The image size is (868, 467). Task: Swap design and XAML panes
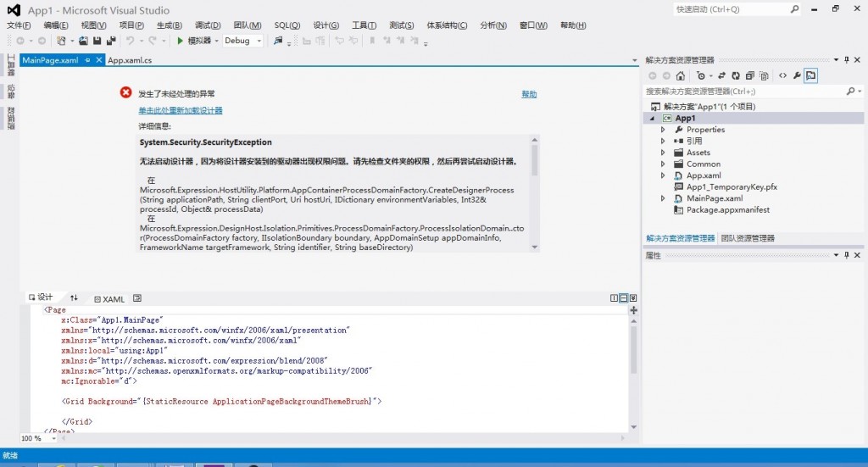pos(75,297)
